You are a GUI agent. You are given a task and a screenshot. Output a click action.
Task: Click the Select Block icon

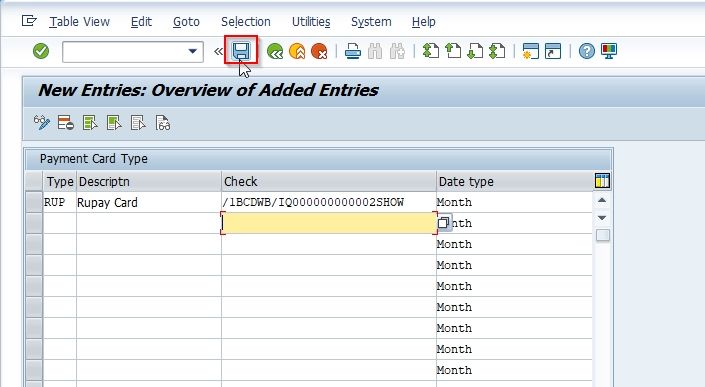coord(114,122)
